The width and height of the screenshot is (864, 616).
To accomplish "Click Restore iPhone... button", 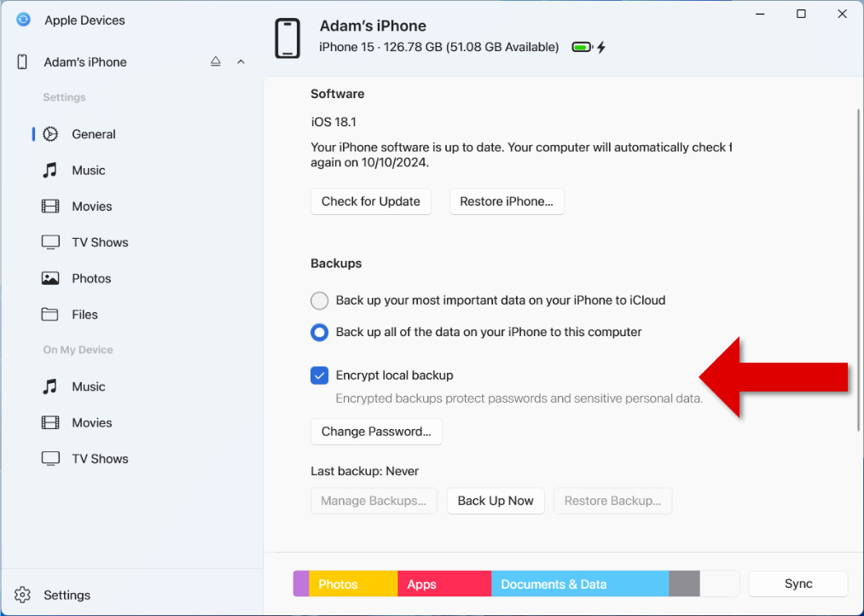I will 507,201.
